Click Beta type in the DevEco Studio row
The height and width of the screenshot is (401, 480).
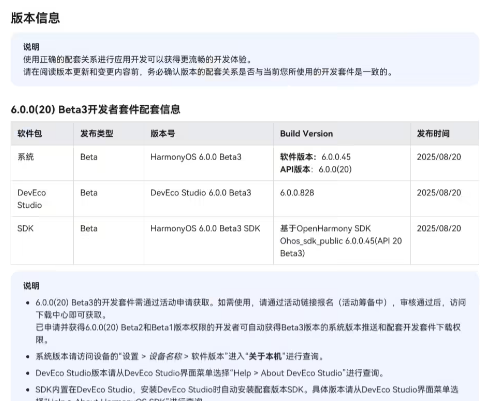point(89,193)
